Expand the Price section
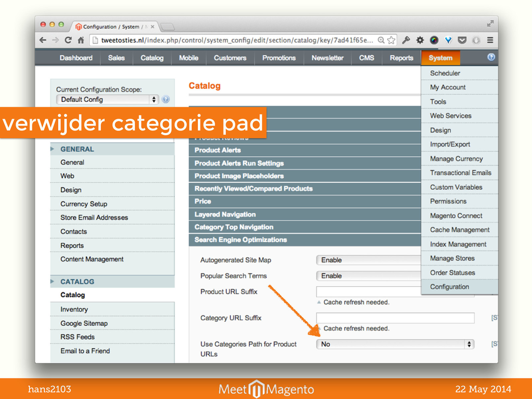532x399 pixels. click(x=305, y=201)
